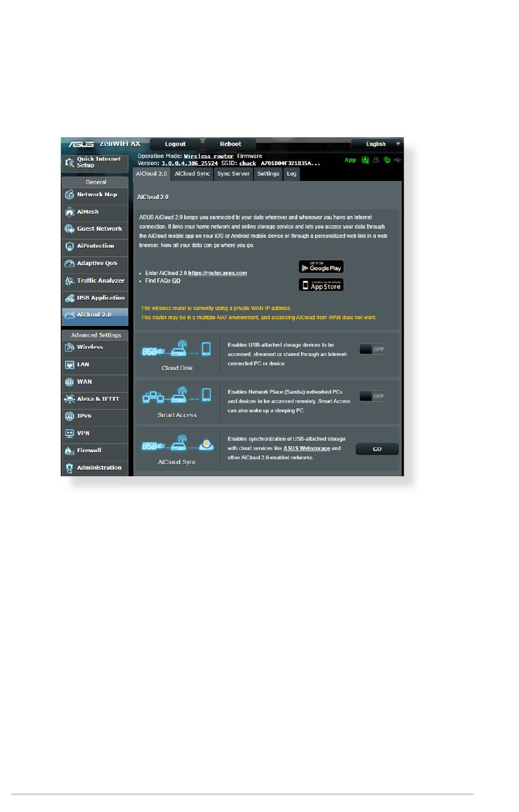This screenshot has height=812, width=519.
Task: Click the USB status icon in header
Action: (397, 160)
